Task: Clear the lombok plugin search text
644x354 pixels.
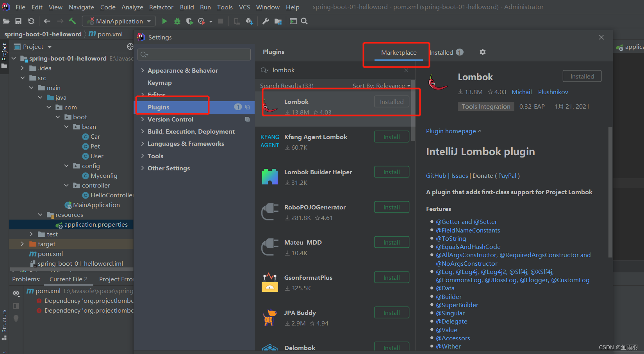Action: pyautogui.click(x=406, y=70)
